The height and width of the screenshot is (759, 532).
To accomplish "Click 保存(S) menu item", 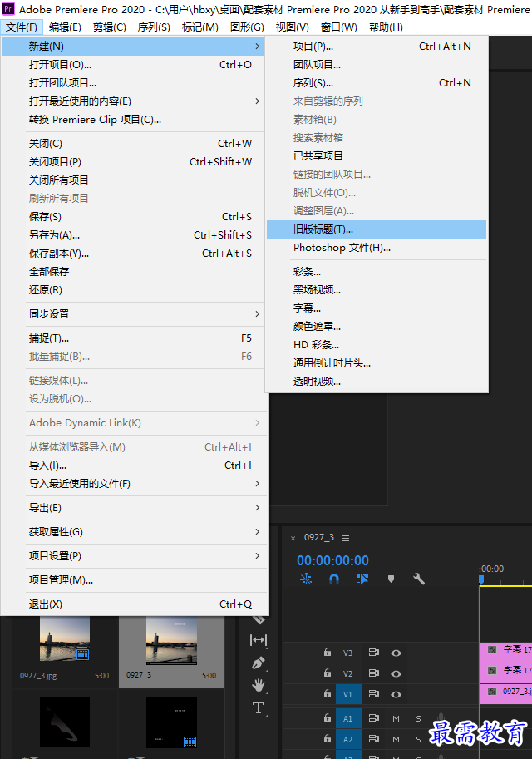I will [133, 217].
